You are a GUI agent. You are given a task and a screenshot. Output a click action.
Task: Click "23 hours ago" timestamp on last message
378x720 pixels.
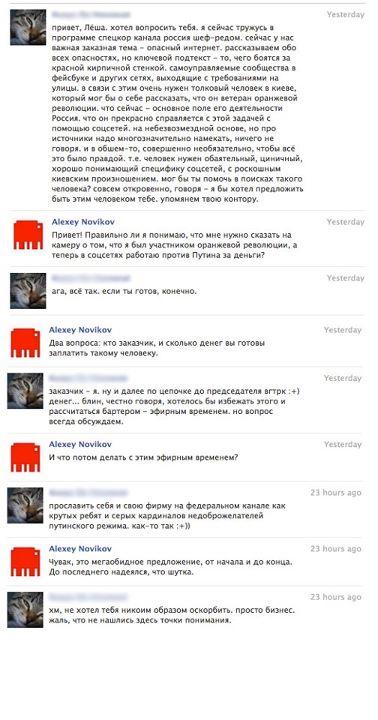tap(336, 597)
